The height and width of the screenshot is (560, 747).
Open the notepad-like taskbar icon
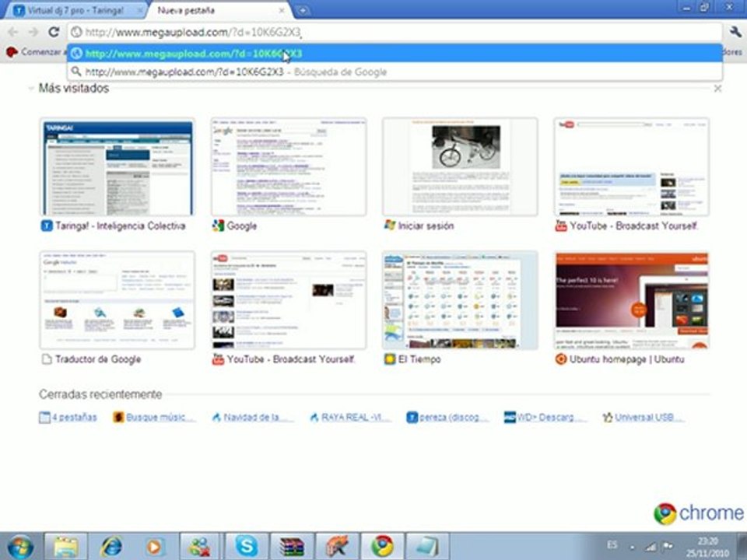(x=427, y=547)
